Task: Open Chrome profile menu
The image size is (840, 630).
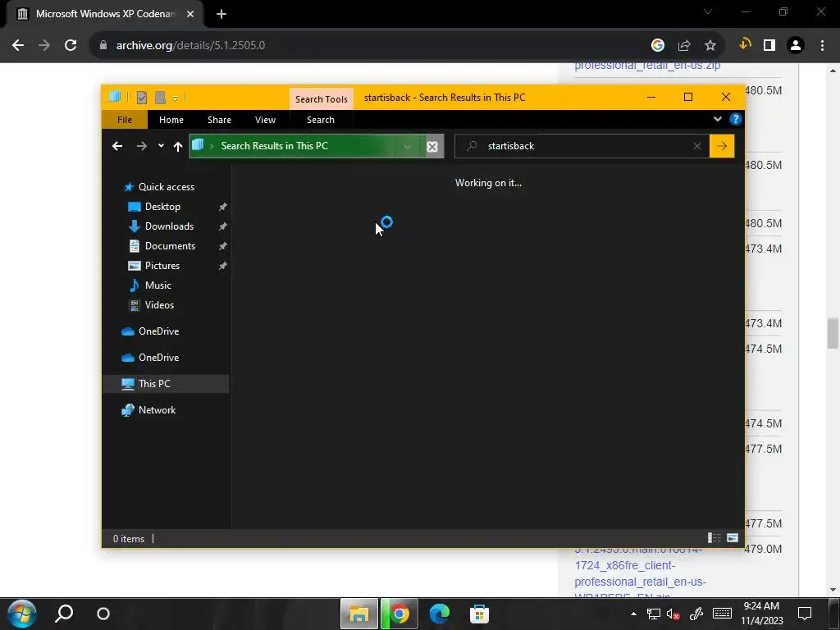Action: click(x=796, y=46)
